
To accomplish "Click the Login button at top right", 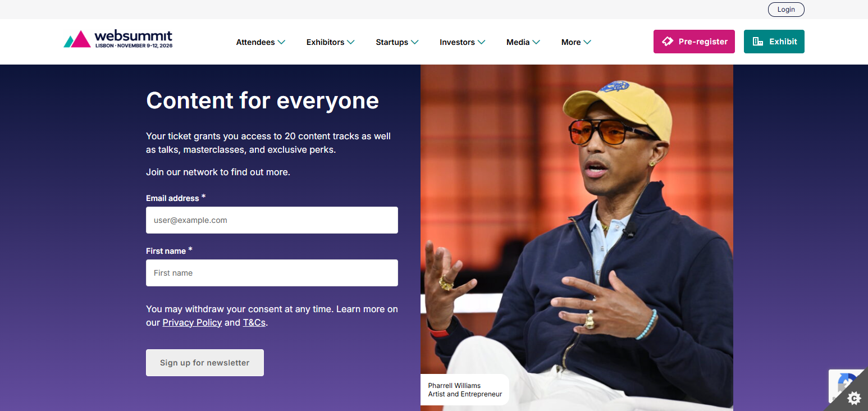I will pos(786,10).
